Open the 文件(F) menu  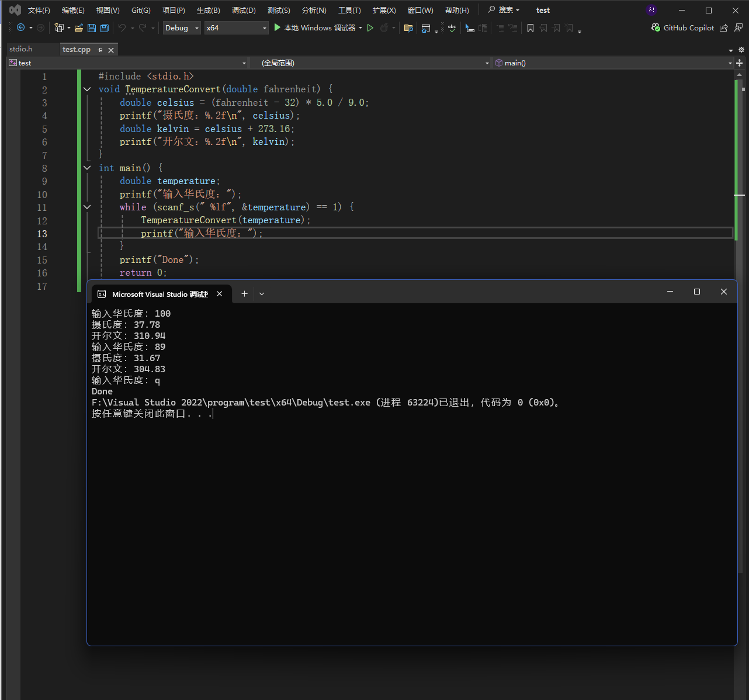(x=39, y=10)
